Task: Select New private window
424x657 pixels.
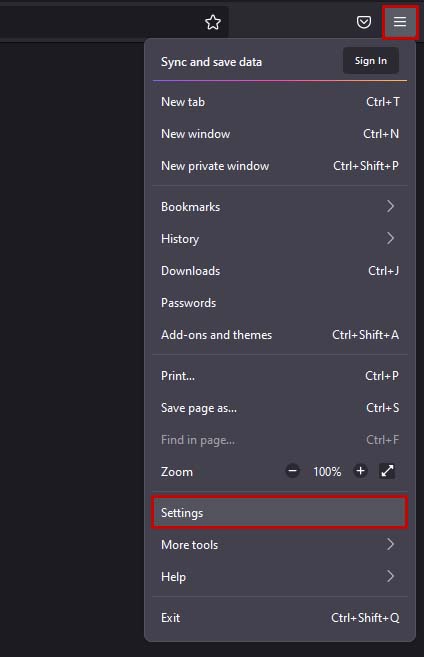Action: click(x=279, y=166)
